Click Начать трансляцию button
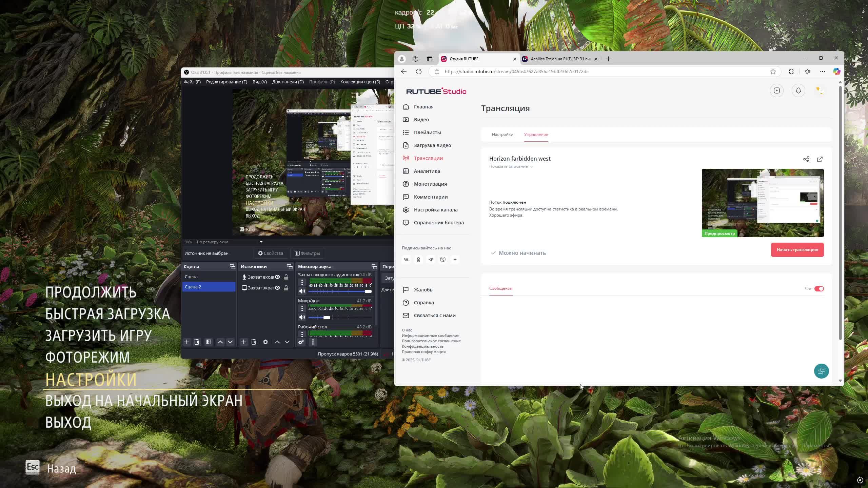The image size is (868, 488). coord(797,250)
